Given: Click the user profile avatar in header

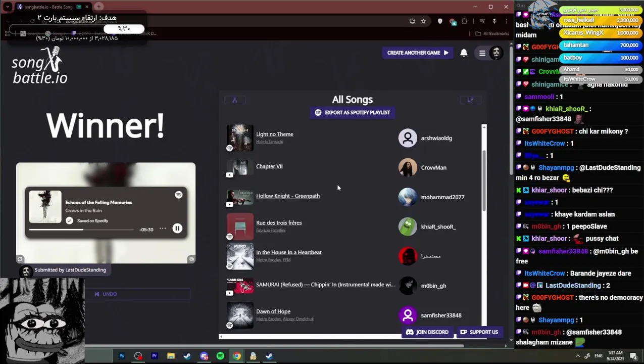Looking at the screenshot, I should [x=496, y=53].
